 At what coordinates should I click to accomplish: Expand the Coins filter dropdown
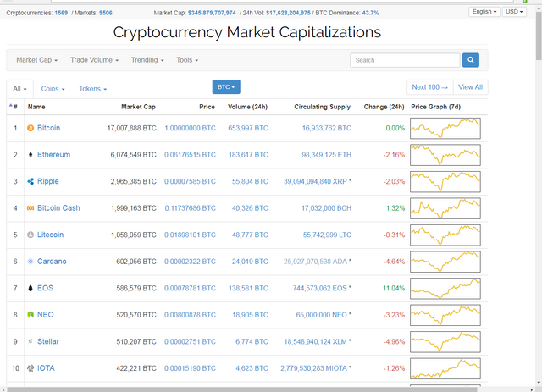[53, 89]
